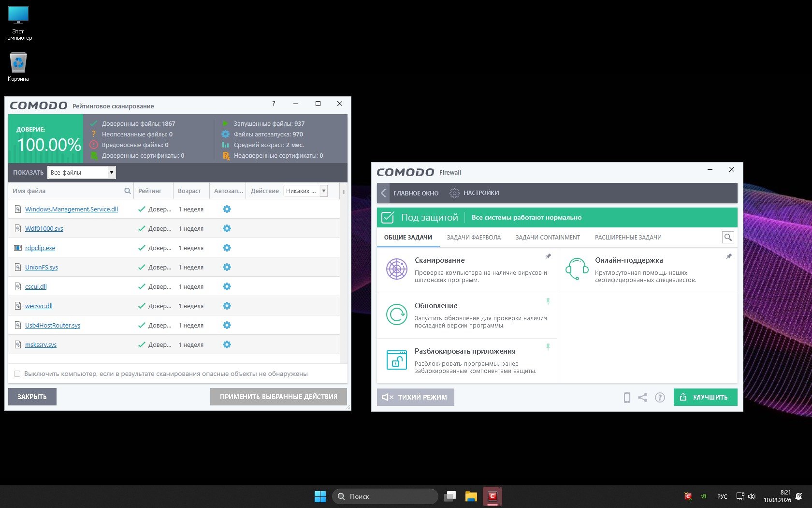Viewport: 812px width, 508px height.
Task: Switch to the ЗАДАЧИ ФАЕРВОЛА tab
Action: (x=474, y=238)
